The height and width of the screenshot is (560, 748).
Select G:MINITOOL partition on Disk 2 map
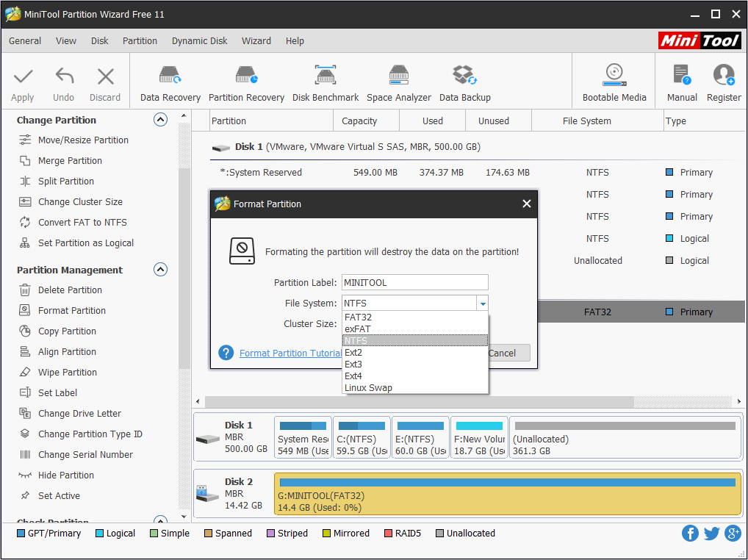click(x=508, y=494)
